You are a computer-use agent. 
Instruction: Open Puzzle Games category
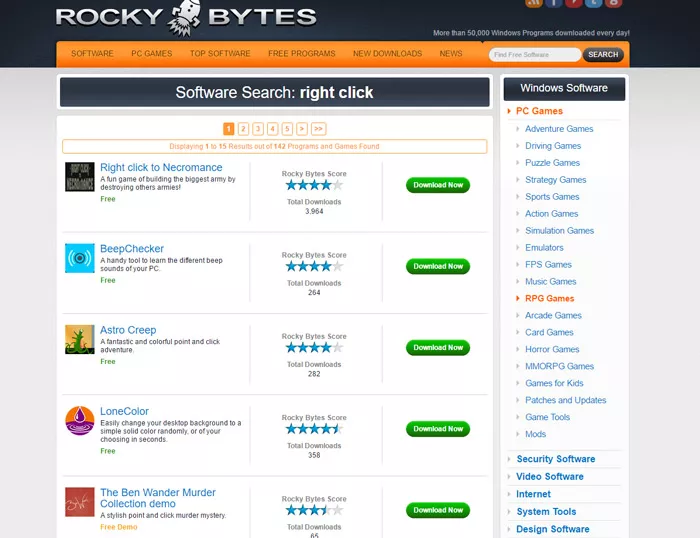(552, 163)
